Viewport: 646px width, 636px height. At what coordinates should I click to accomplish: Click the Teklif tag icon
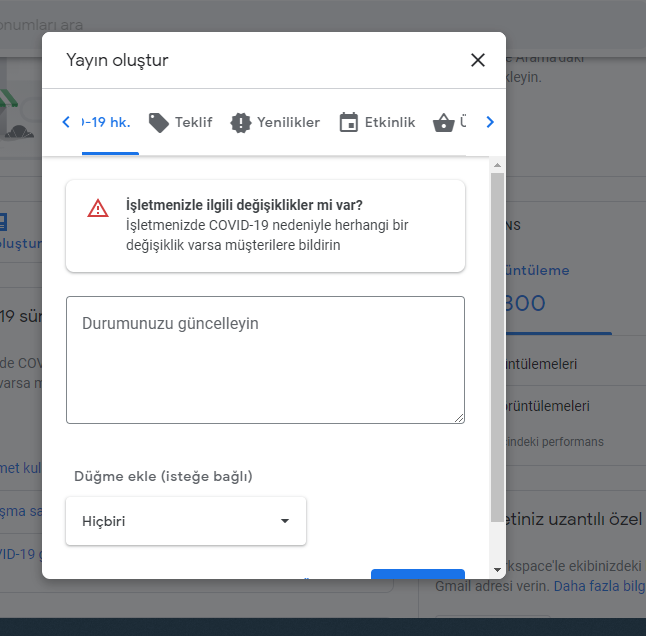coord(159,123)
